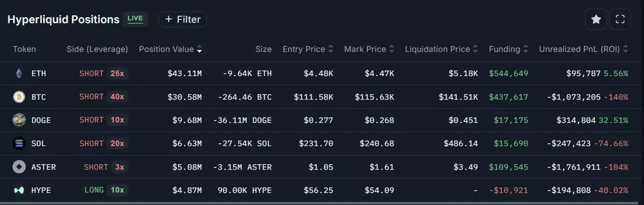This screenshot has height=205, width=644.
Task: Sort by Position Value column
Action: tap(170, 49)
